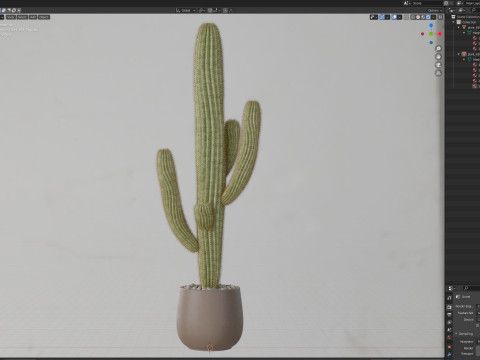The height and width of the screenshot is (360, 480).
Task: Click the Render samples value field
Action: pos(478,348)
